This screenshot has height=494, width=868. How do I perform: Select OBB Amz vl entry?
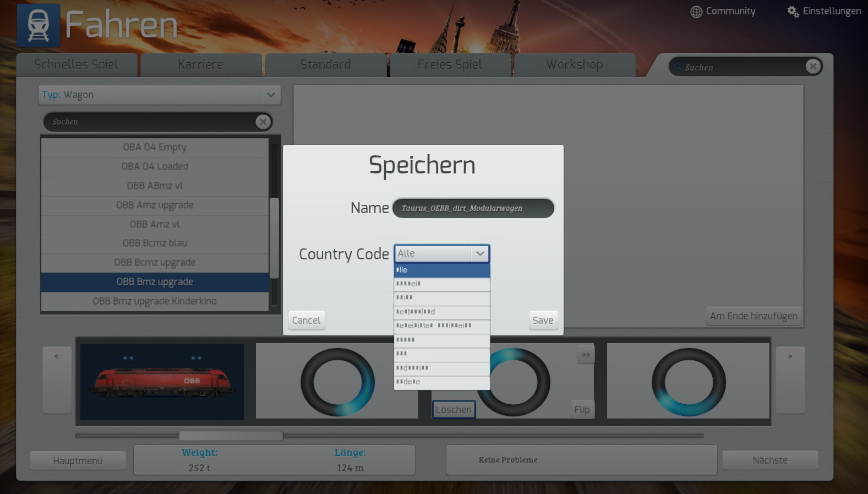155,224
